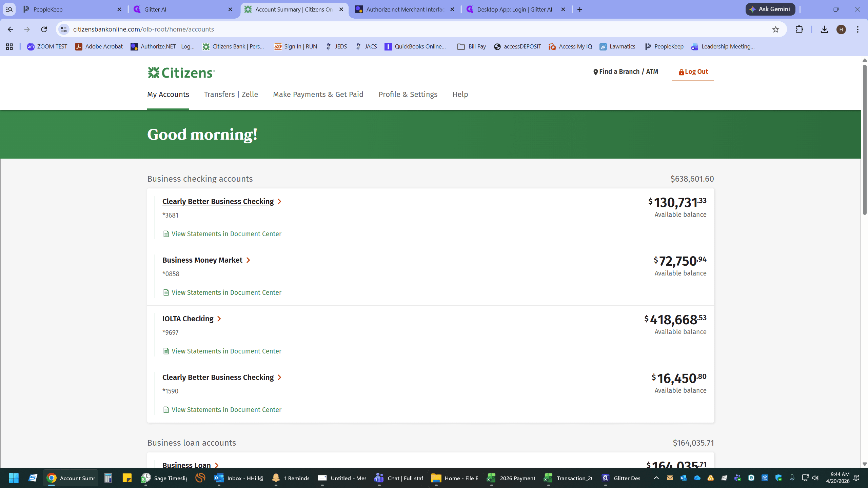Click the Log Out button
868x488 pixels.
coord(693,72)
